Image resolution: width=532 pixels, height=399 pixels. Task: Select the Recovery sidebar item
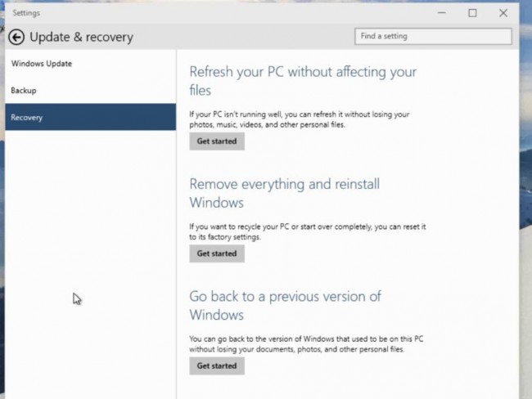pyautogui.click(x=90, y=117)
